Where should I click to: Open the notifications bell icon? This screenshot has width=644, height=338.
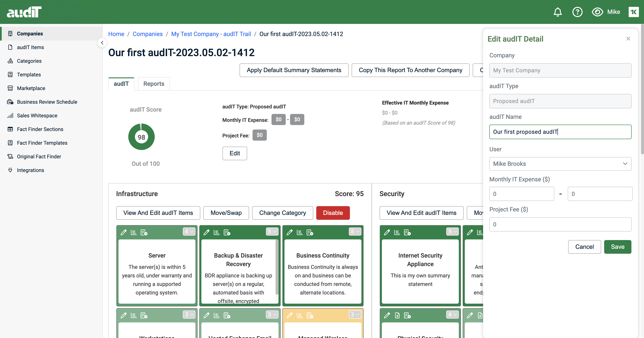[557, 12]
